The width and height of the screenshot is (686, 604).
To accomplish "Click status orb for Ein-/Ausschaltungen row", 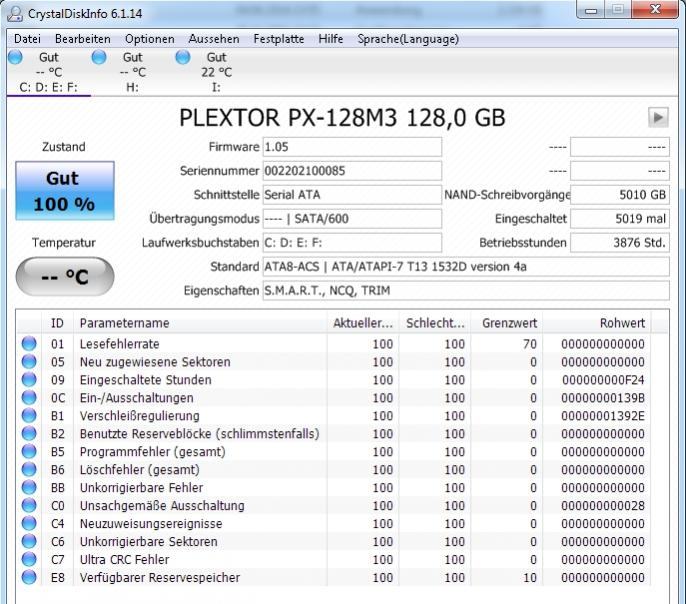I will point(29,398).
